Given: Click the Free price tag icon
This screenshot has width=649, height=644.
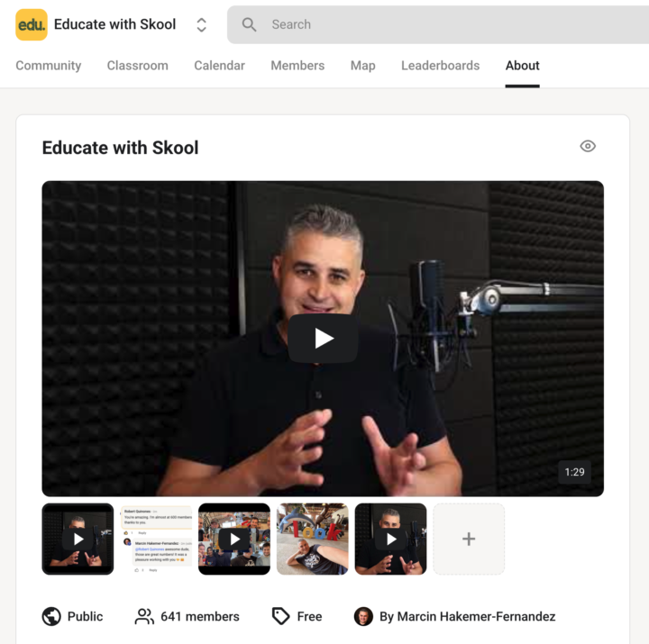Looking at the screenshot, I should click(x=280, y=616).
